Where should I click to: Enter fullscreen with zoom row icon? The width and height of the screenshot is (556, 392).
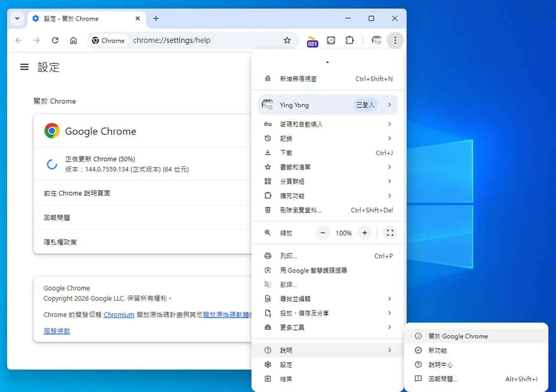click(390, 233)
